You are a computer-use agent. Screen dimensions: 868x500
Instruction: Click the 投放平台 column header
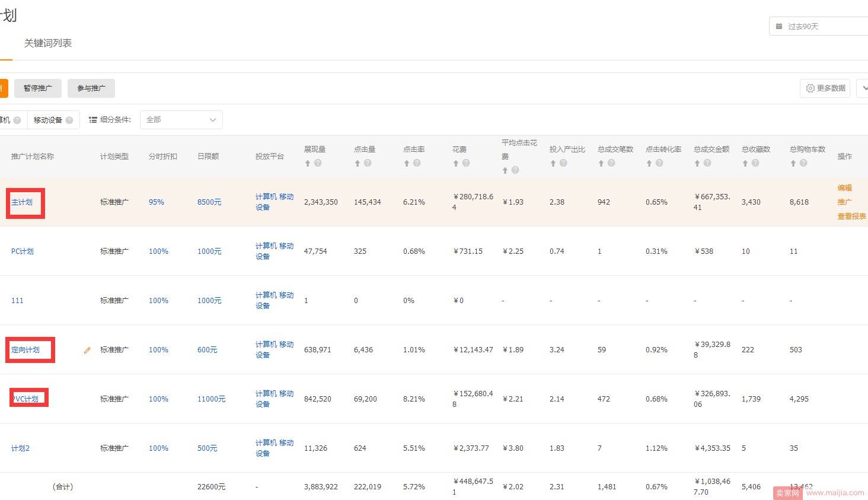270,157
